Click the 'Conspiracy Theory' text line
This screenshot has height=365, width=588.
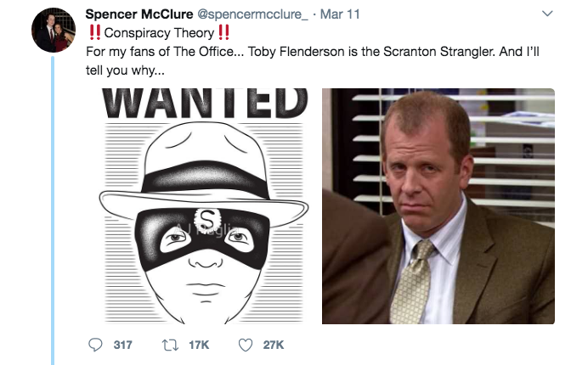[158, 33]
